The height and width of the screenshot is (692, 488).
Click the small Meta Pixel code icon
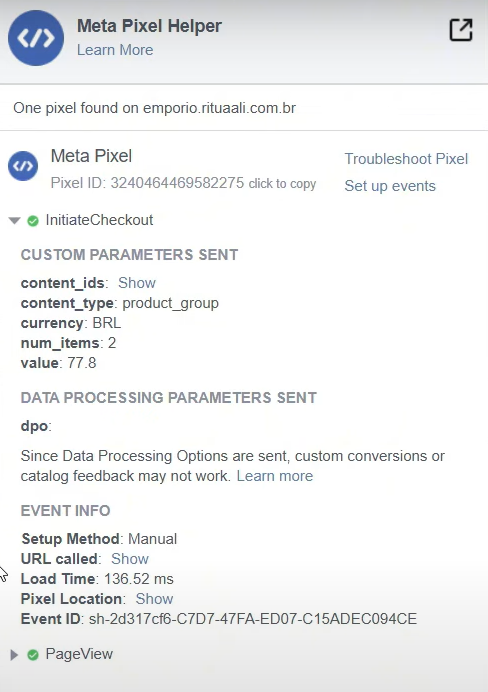pyautogui.click(x=23, y=166)
